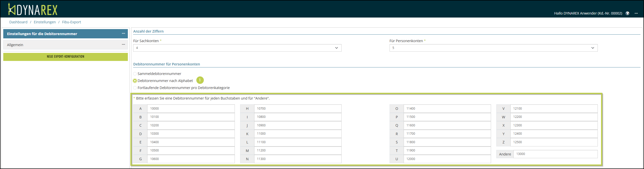Open Fibu-Export breadcrumb link
644x169 pixels.
(72, 22)
